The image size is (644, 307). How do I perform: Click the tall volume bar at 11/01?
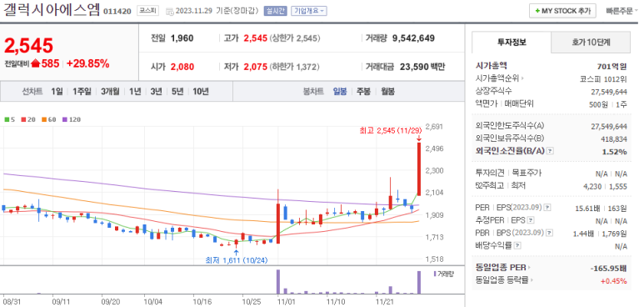pyautogui.click(x=278, y=281)
